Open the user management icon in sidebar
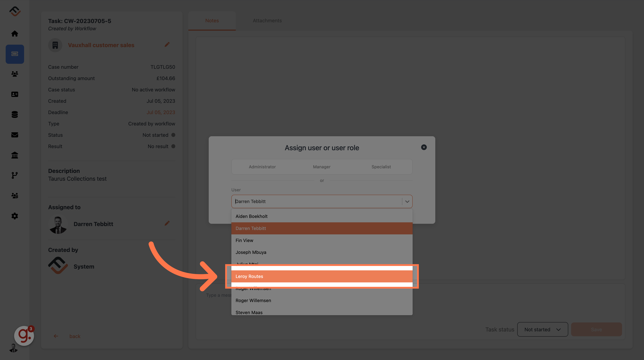This screenshot has height=360, width=644. [x=15, y=196]
